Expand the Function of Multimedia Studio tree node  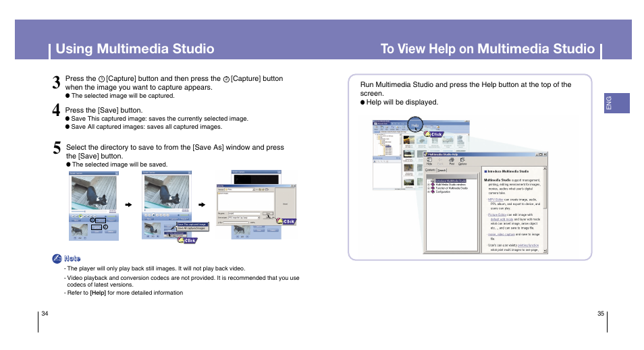pos(429,188)
